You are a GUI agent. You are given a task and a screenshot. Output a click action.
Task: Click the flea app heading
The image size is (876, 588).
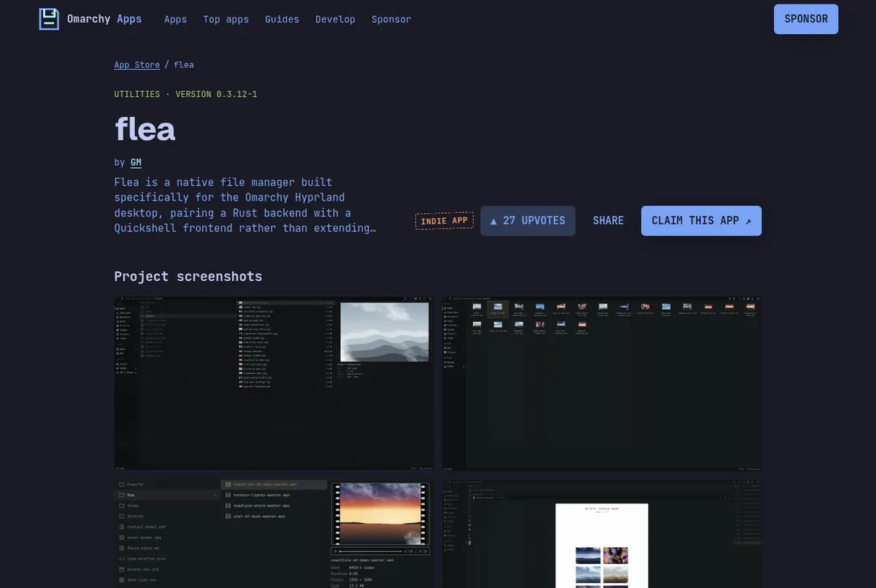145,130
